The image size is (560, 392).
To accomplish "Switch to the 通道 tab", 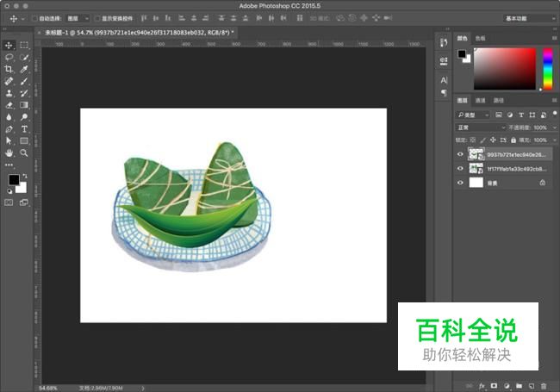I will click(480, 100).
